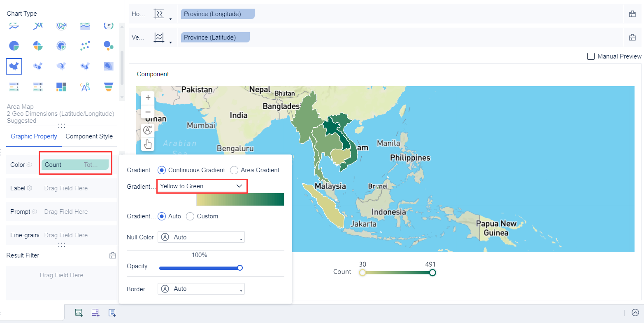
Task: Pick the word cloud chart type
Action: tap(85, 87)
